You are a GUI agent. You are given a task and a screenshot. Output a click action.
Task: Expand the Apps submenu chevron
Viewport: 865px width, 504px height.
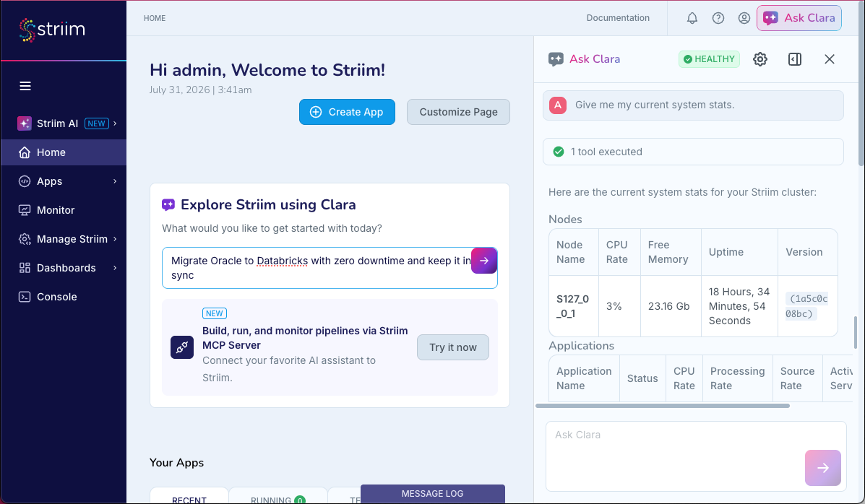click(115, 181)
